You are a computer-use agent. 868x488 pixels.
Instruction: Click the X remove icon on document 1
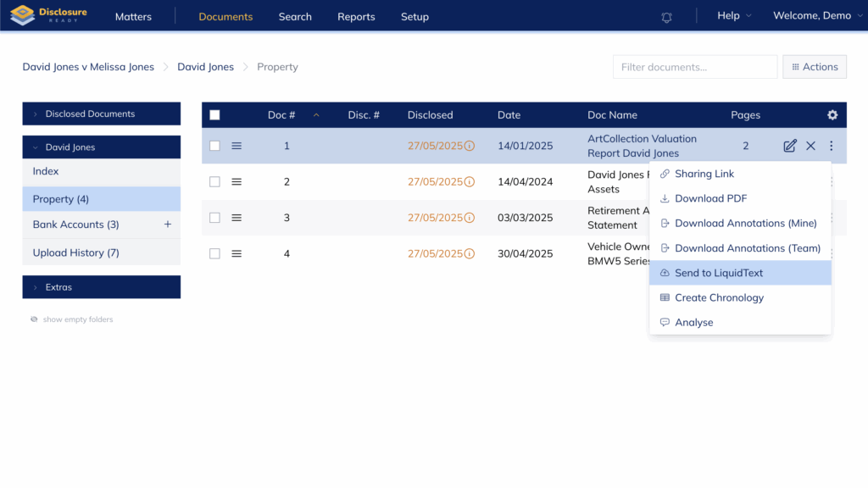click(810, 146)
